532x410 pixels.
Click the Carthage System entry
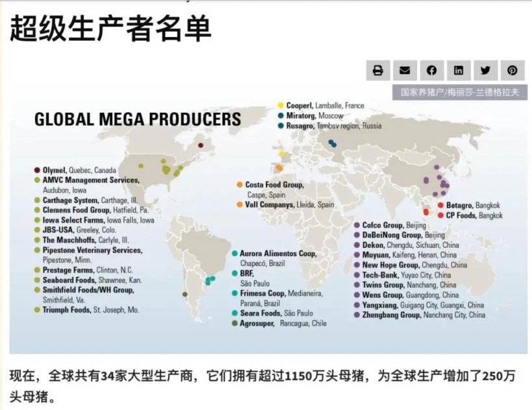click(86, 200)
